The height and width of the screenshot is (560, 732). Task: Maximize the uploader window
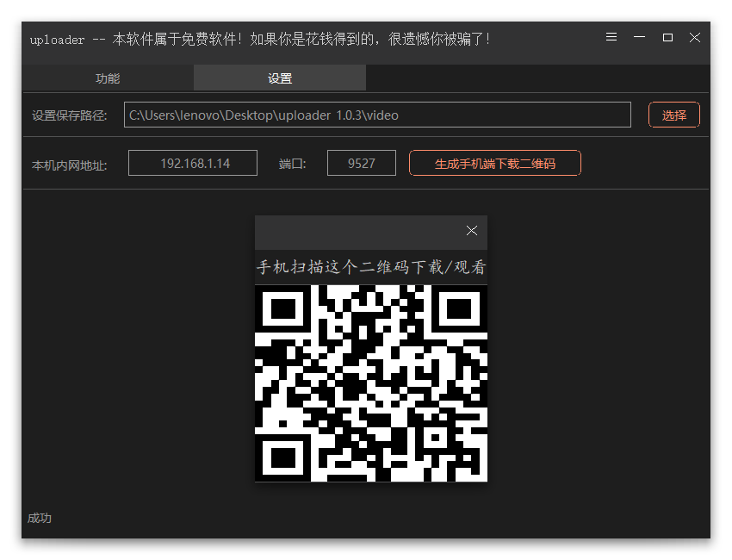[x=667, y=38]
